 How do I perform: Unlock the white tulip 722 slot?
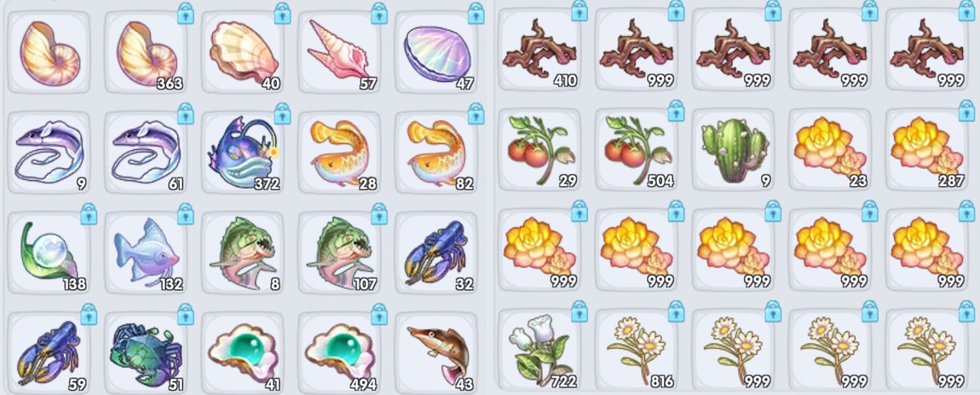[x=579, y=311]
